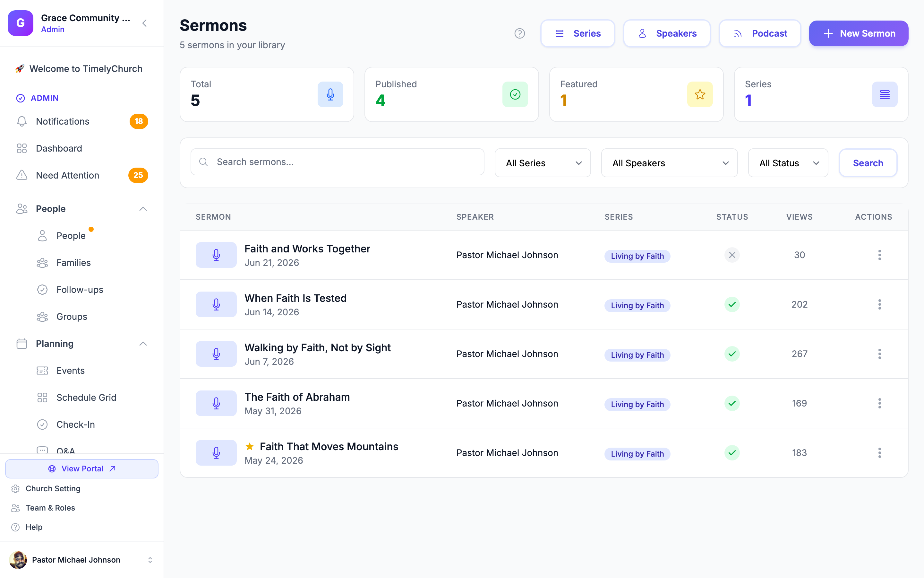Click the featured star on Faith That Moves Mountains
This screenshot has width=924, height=578.
tap(250, 446)
